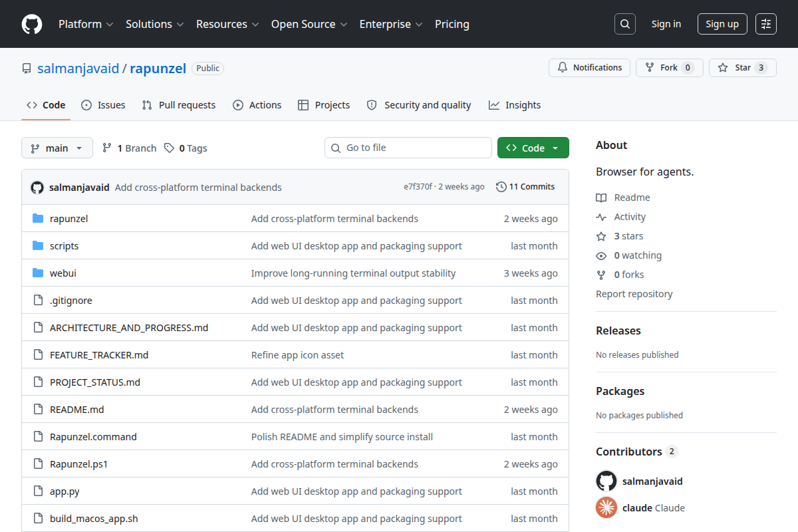Click the file icon beside app.py

pyautogui.click(x=38, y=491)
